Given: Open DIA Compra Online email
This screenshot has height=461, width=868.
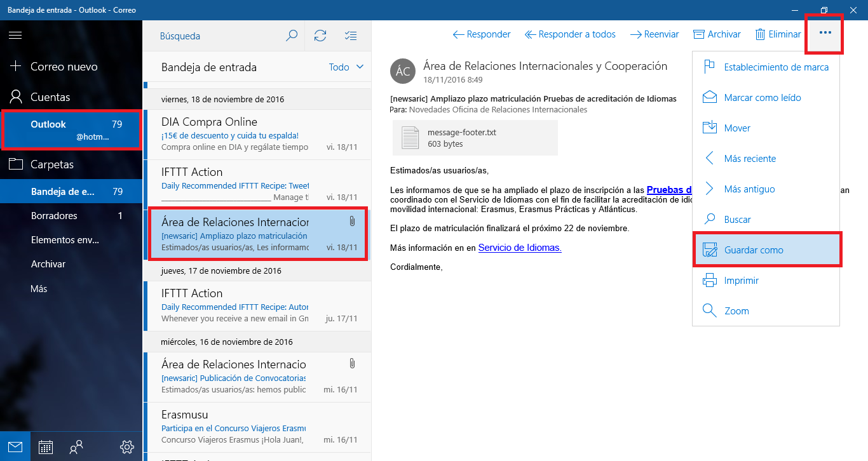Looking at the screenshot, I should point(258,134).
